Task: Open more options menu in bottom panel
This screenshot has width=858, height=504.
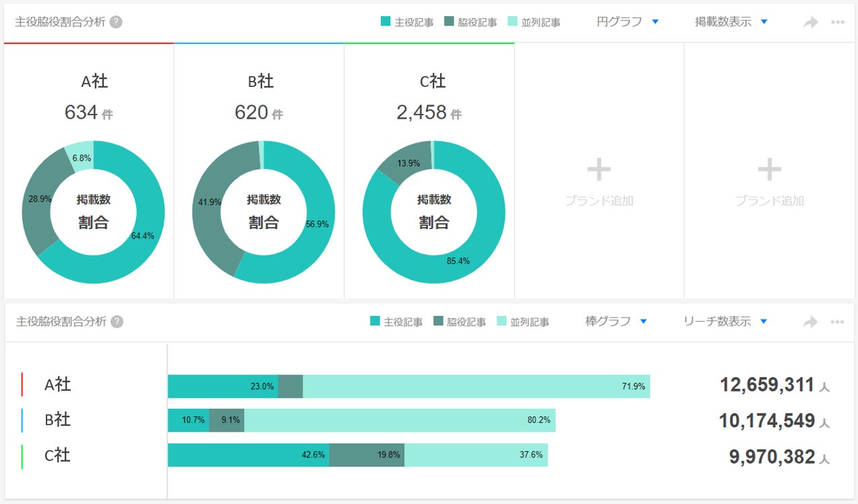Action: point(838,322)
